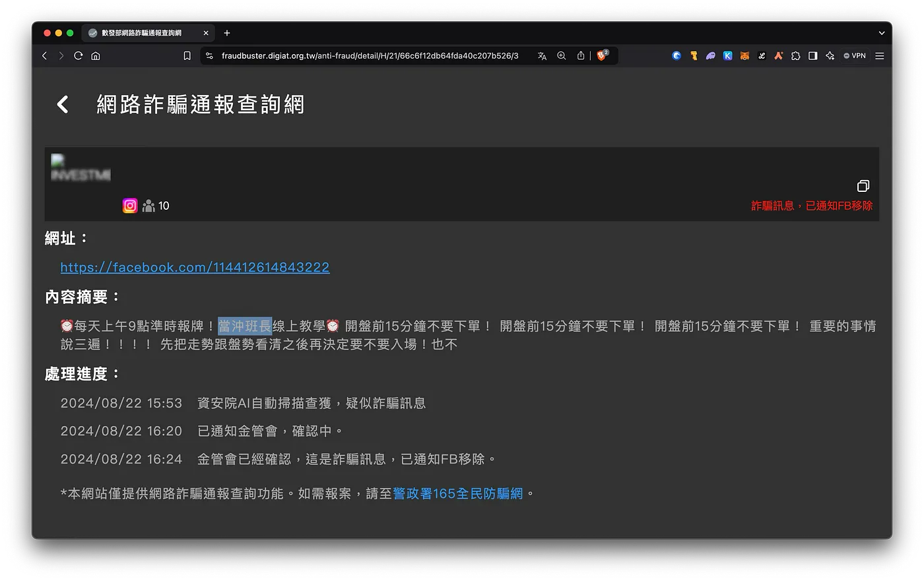Open a new tab

click(227, 33)
